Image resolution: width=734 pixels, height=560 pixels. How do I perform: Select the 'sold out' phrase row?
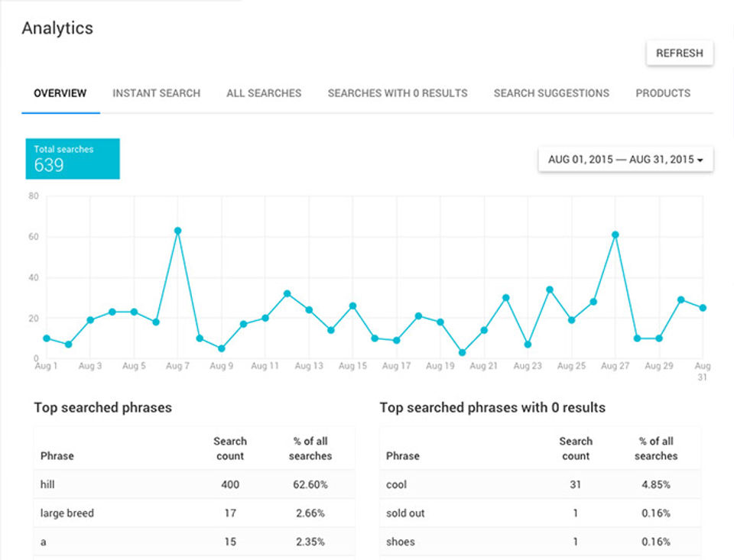point(406,513)
